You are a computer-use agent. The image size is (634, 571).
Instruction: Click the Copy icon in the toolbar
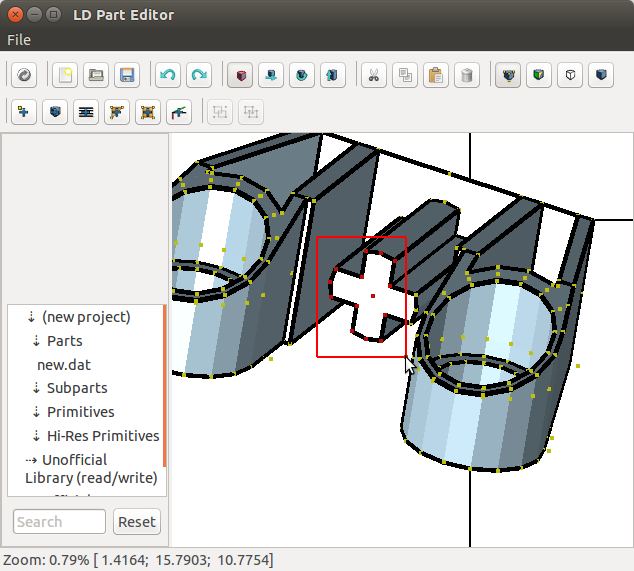coord(404,75)
